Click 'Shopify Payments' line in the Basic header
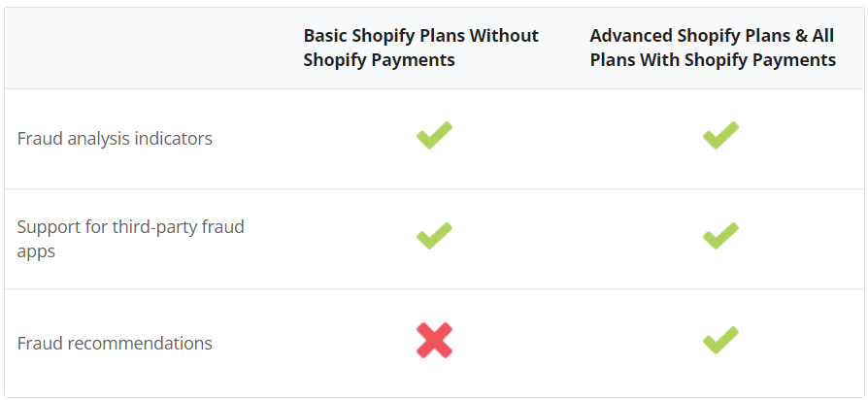This screenshot has width=868, height=400. tap(380, 59)
